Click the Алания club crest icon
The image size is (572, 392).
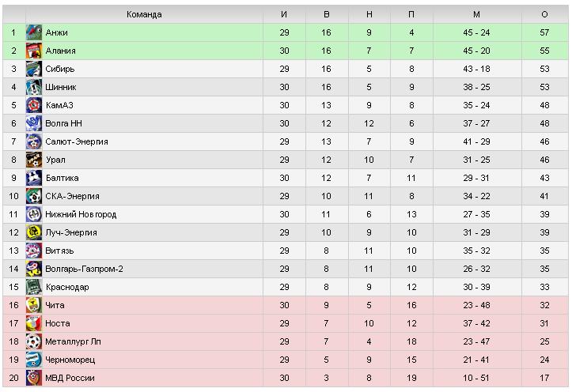tap(34, 51)
